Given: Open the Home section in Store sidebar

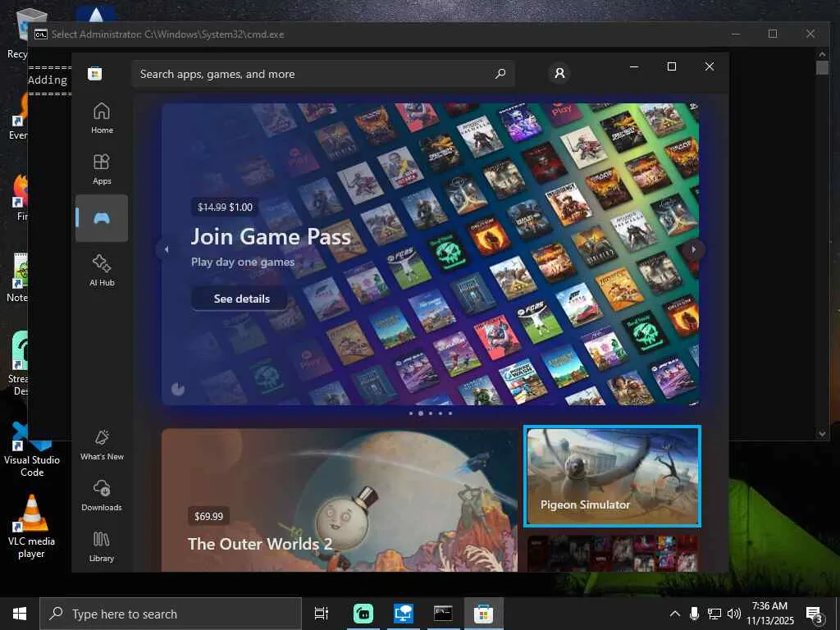Looking at the screenshot, I should [101, 118].
